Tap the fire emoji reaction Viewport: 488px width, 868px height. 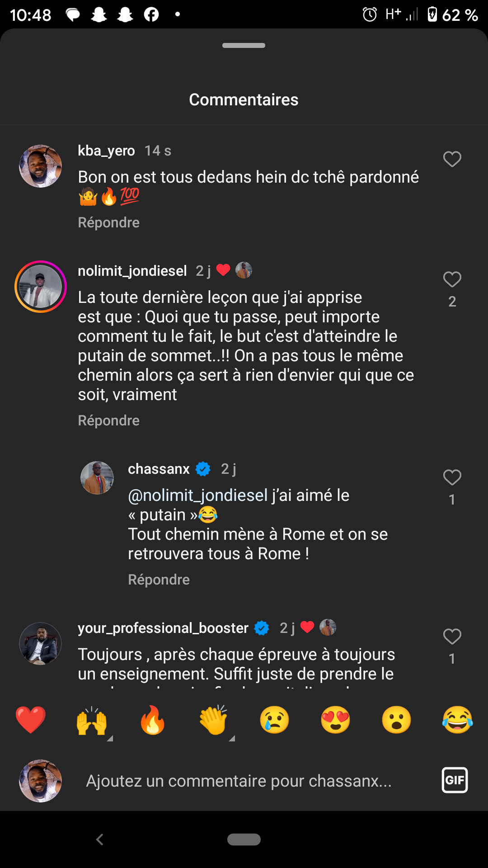point(153,720)
